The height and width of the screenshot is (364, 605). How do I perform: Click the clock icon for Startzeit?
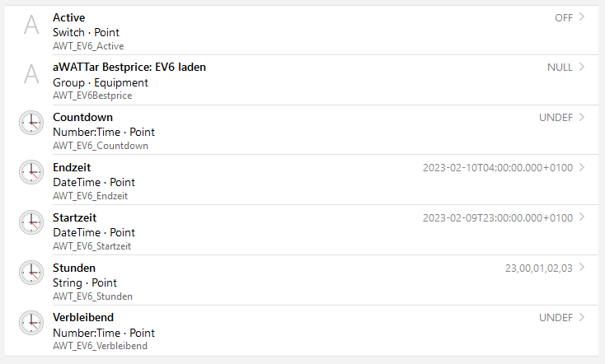point(31,222)
